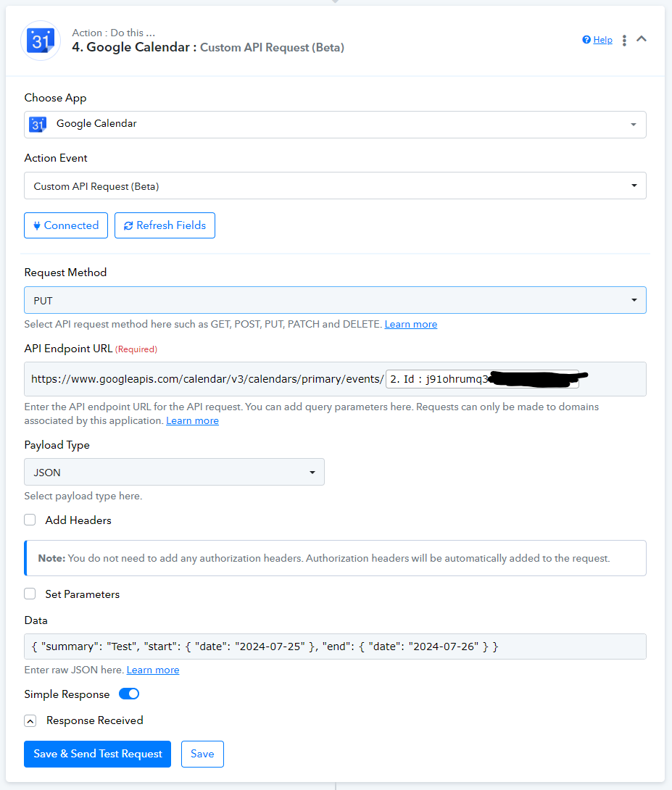The width and height of the screenshot is (672, 790).
Task: Click the Refresh Fields button
Action: click(x=165, y=225)
